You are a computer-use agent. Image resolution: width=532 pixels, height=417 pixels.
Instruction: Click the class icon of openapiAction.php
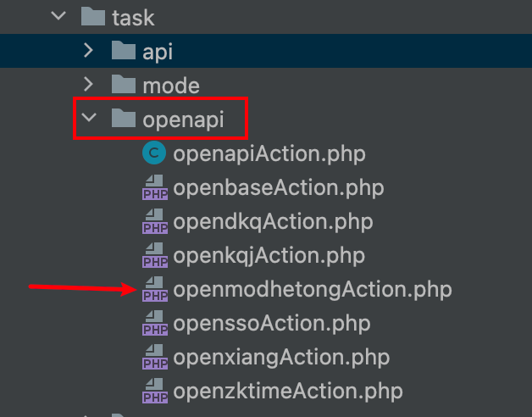(x=154, y=153)
